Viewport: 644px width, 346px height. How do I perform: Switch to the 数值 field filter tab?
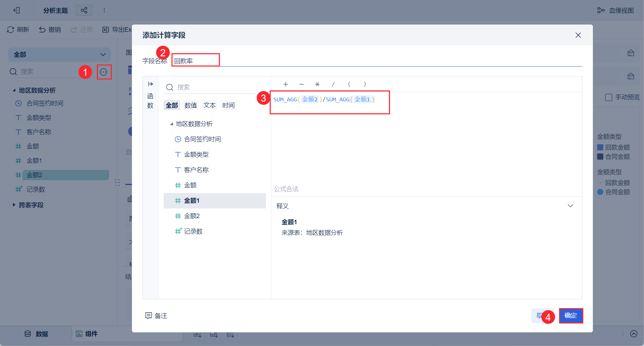coord(191,105)
